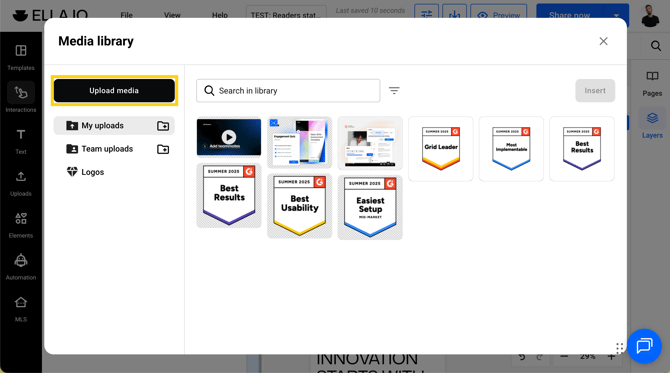Image resolution: width=670 pixels, height=373 pixels.
Task: Select the Logos category
Action: 85,172
